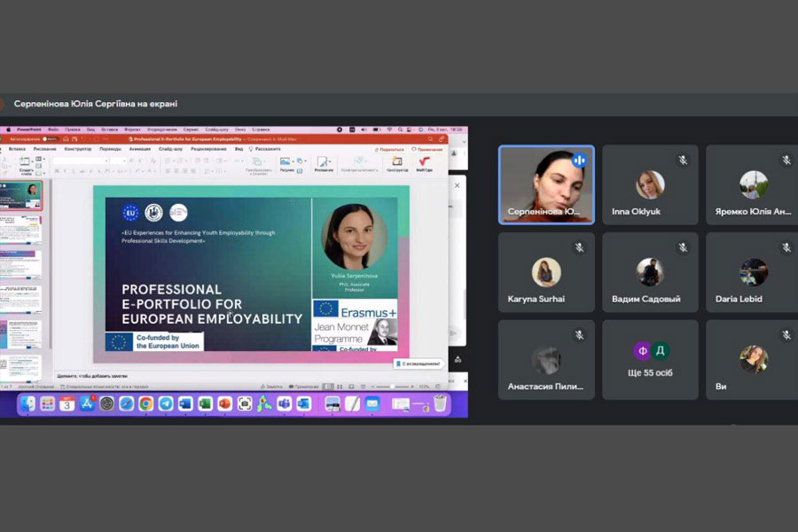Switch to Normal view in status bar

(329, 387)
